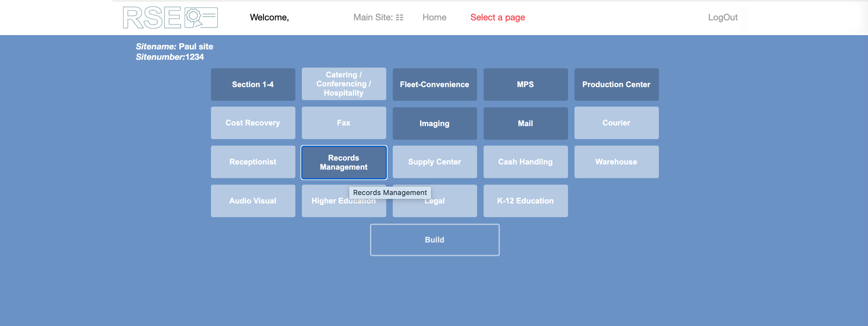Deselect the Production Center tile

click(x=616, y=84)
